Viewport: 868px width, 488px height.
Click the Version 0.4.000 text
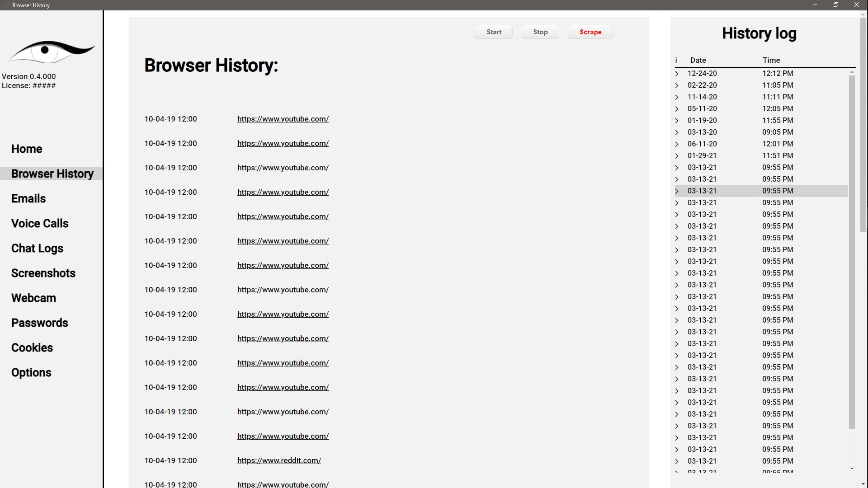coord(29,76)
